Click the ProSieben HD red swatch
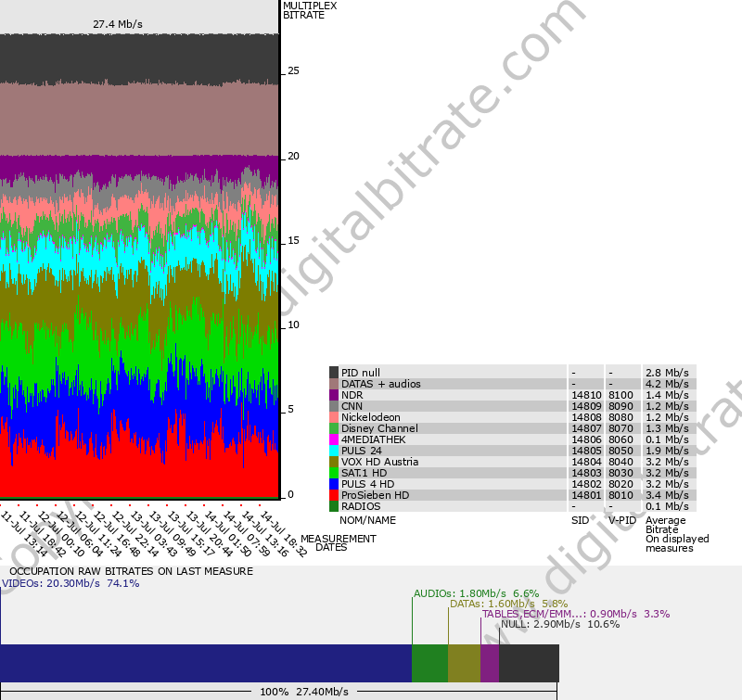This screenshot has width=742, height=700. click(x=334, y=495)
